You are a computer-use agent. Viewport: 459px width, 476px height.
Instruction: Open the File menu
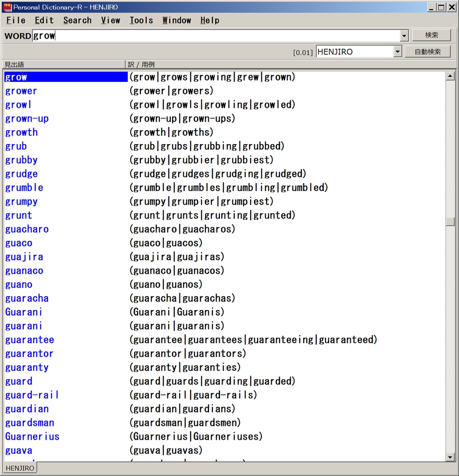[16, 20]
